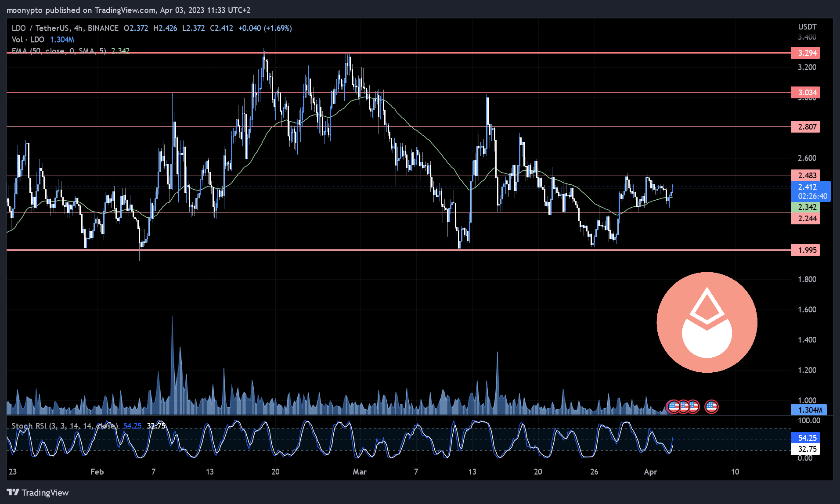Click the white 32.75 Stoch RSI axis label

806,449
